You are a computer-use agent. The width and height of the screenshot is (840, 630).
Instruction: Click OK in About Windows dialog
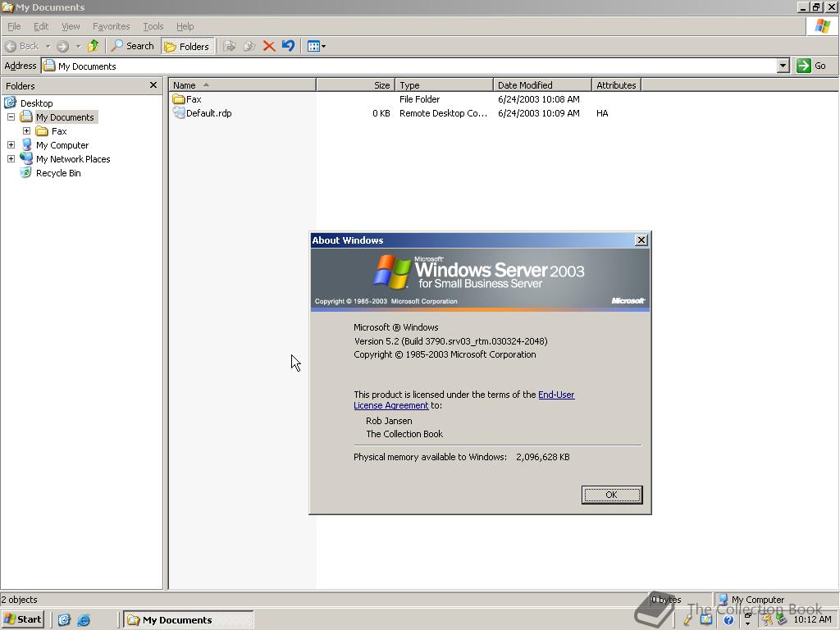pos(612,495)
